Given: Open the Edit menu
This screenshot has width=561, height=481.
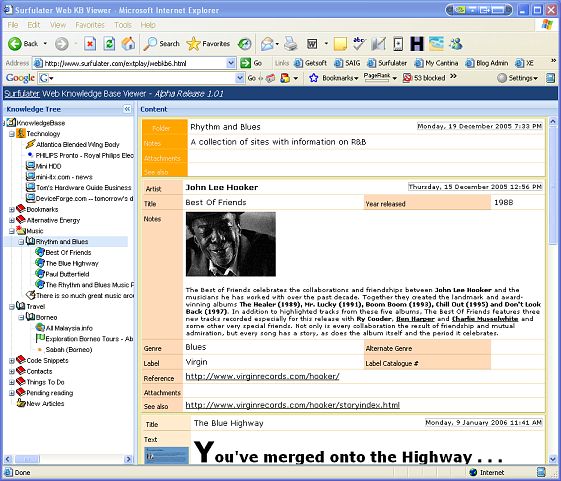Looking at the screenshot, I should coord(34,25).
